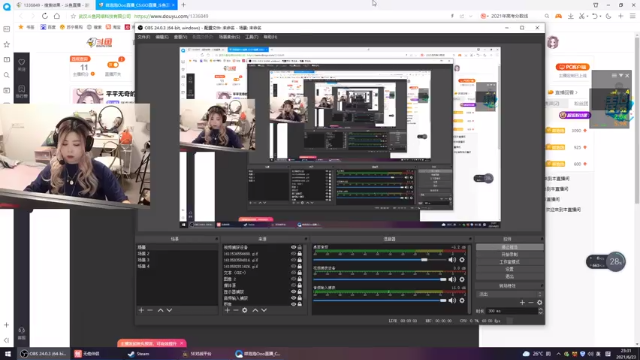
Task: Mute the desktop audio speaker icon
Action: 452,260
